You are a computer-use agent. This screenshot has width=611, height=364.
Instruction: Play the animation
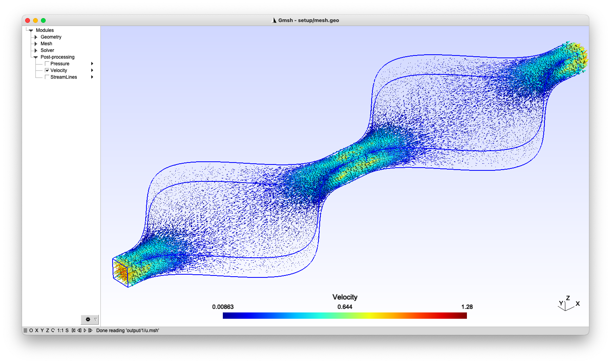pyautogui.click(x=85, y=331)
